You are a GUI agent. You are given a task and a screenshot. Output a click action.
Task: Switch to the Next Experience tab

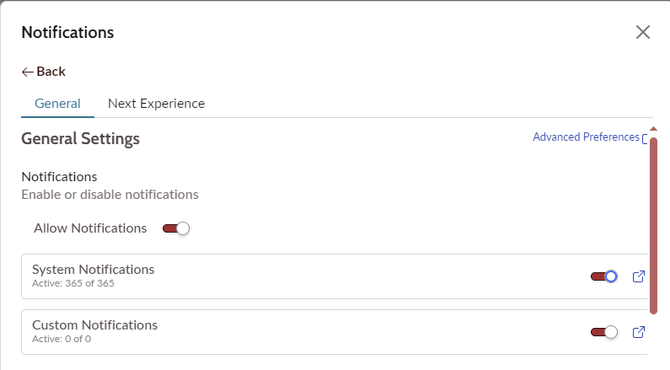[156, 103]
